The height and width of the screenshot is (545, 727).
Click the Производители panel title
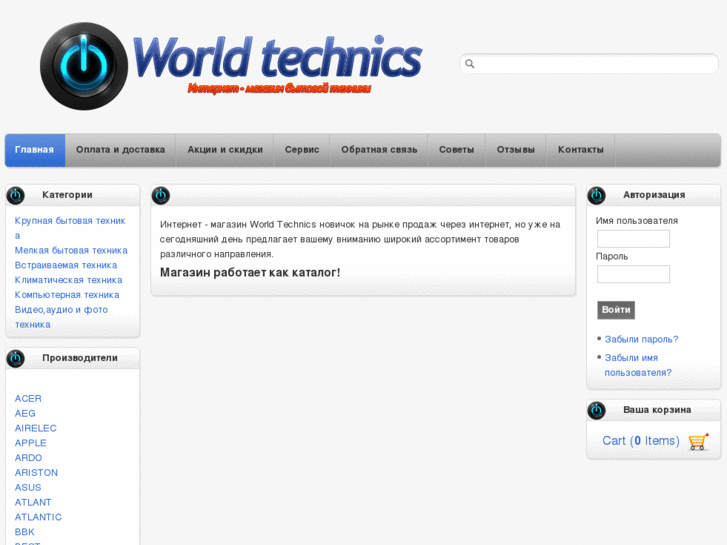click(80, 359)
